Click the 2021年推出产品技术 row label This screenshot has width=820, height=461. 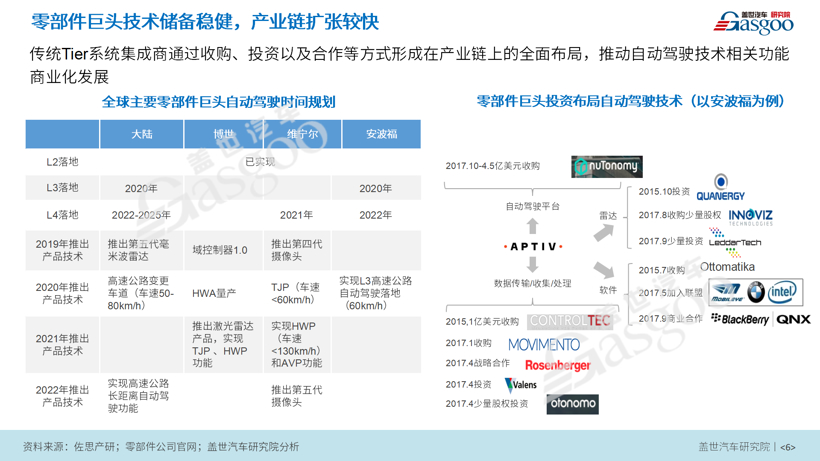click(62, 344)
